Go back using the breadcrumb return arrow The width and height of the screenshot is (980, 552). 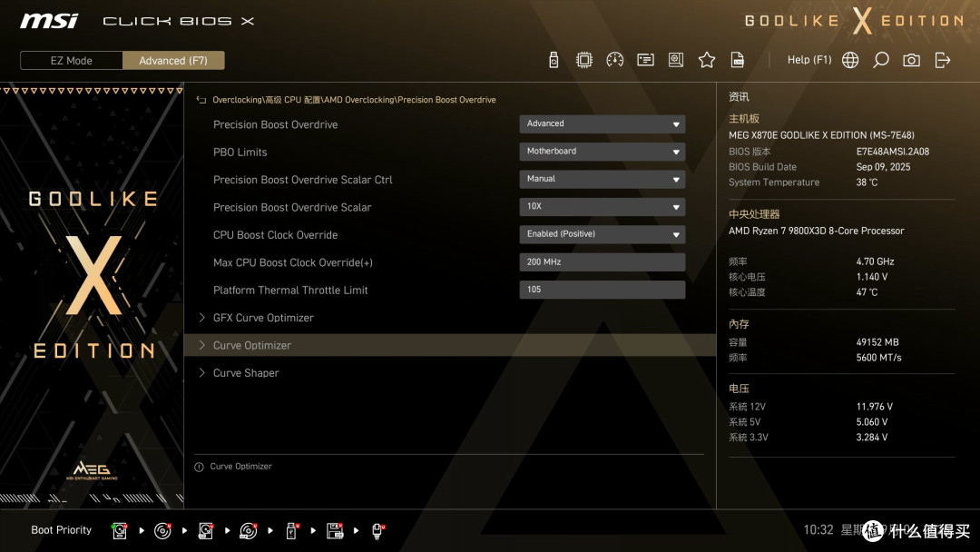(201, 100)
